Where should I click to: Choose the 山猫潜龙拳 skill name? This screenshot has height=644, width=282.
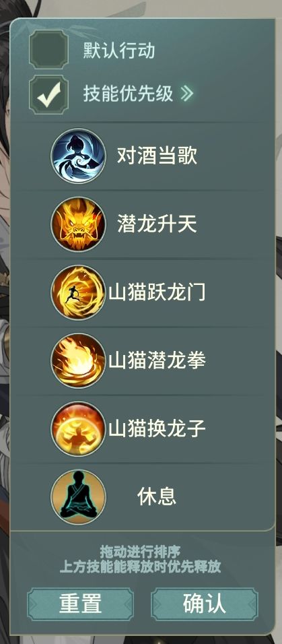[x=157, y=360]
